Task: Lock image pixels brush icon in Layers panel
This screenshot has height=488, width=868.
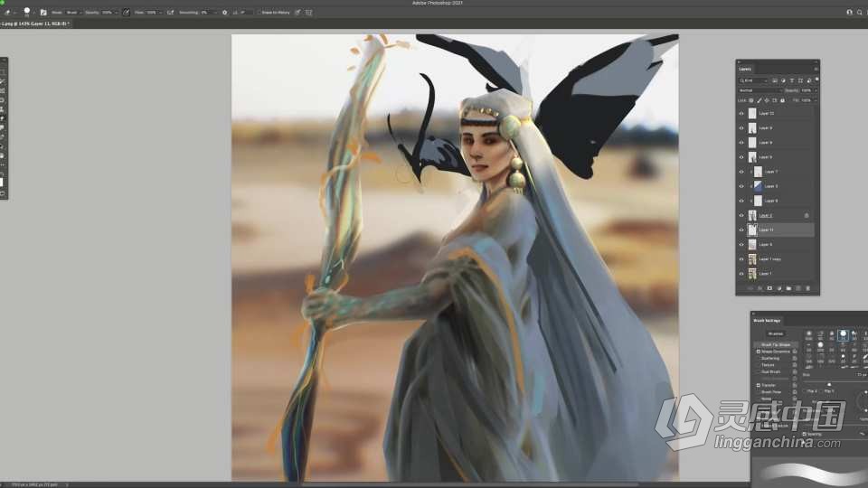Action: [x=759, y=100]
